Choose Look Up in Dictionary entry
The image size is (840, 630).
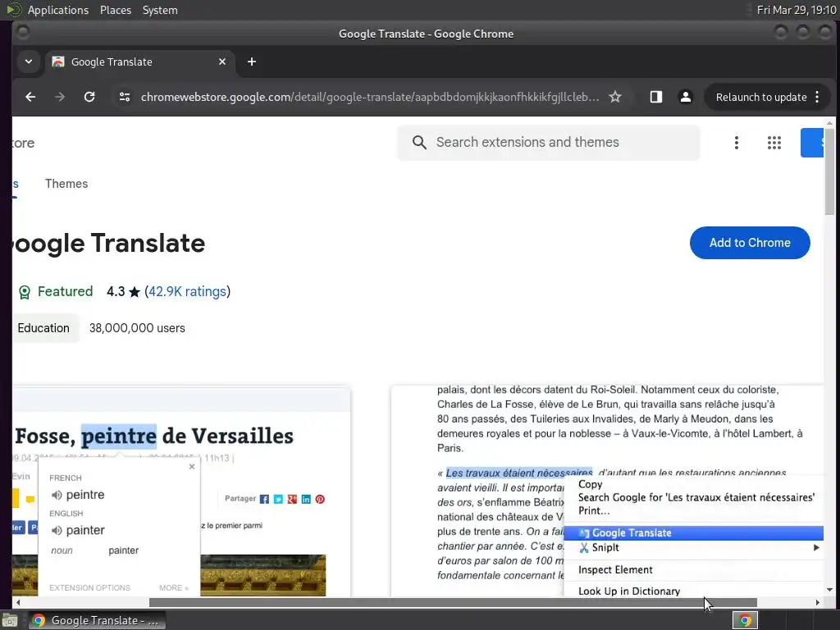tap(629, 591)
